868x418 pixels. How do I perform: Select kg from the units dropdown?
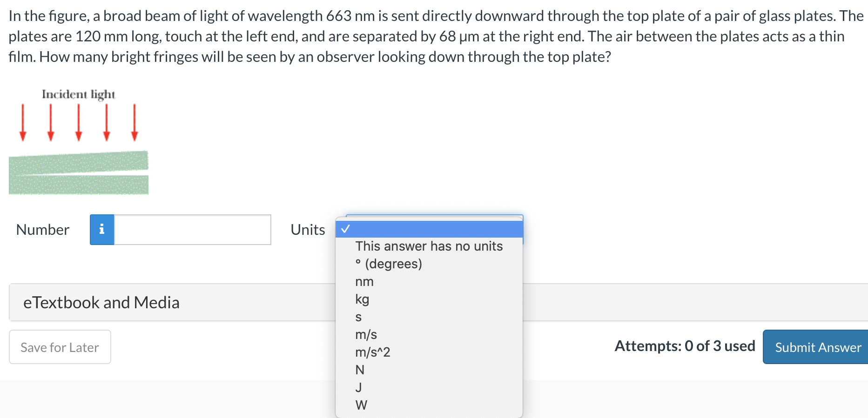[x=363, y=299]
